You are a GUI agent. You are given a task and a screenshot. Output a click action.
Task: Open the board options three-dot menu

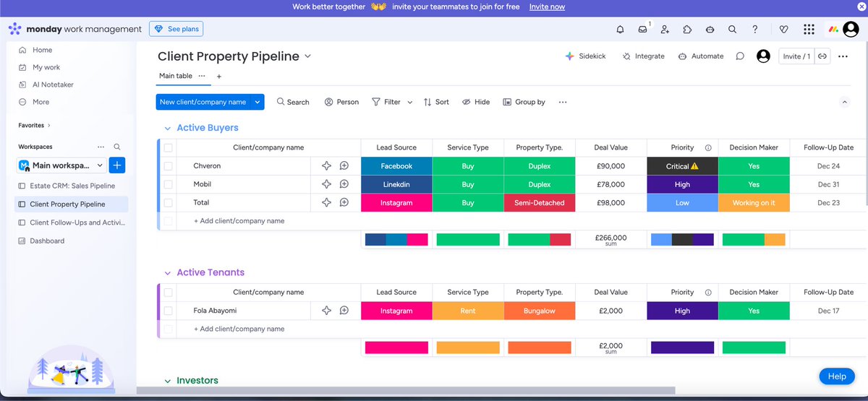(x=843, y=56)
